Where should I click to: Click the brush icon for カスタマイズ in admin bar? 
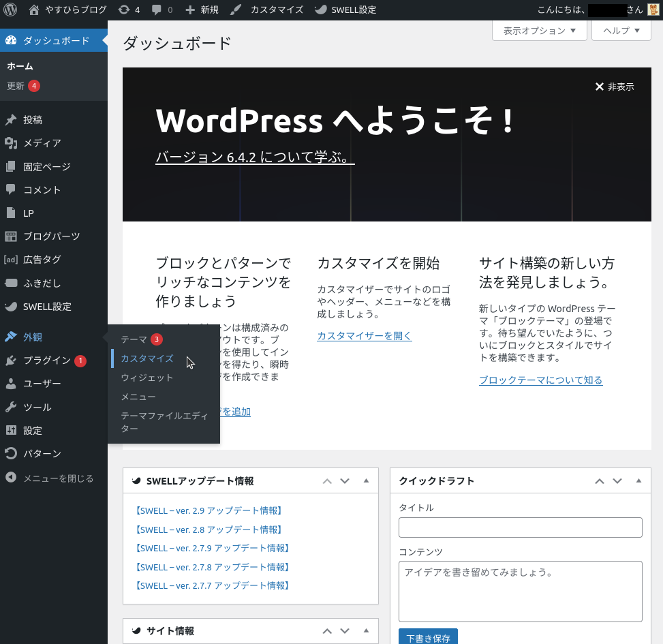(236, 10)
